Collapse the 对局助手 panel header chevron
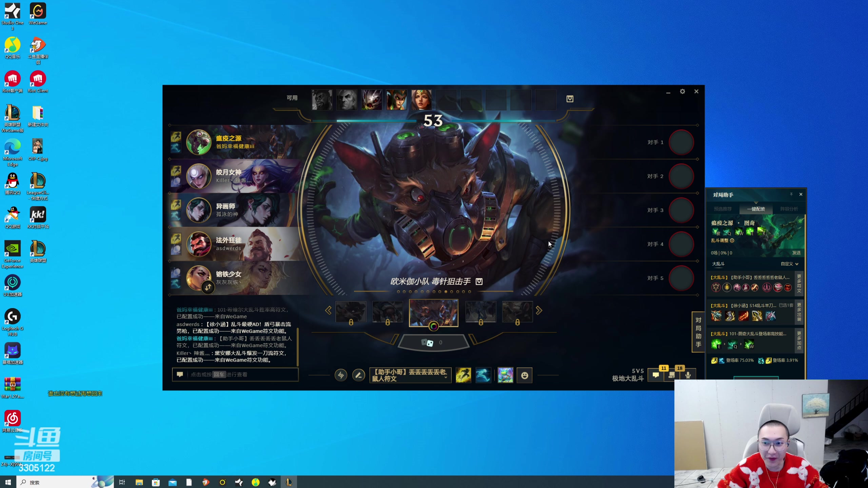The width and height of the screenshot is (868, 488). point(756,202)
